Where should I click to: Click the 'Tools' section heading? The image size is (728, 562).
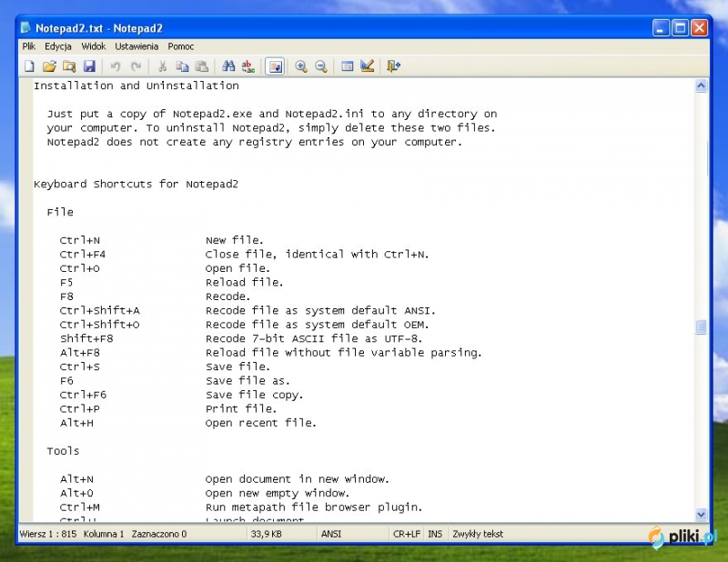point(63,451)
